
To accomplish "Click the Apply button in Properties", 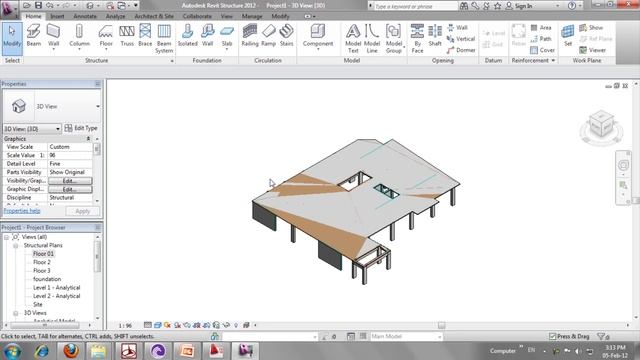I will pos(82,211).
